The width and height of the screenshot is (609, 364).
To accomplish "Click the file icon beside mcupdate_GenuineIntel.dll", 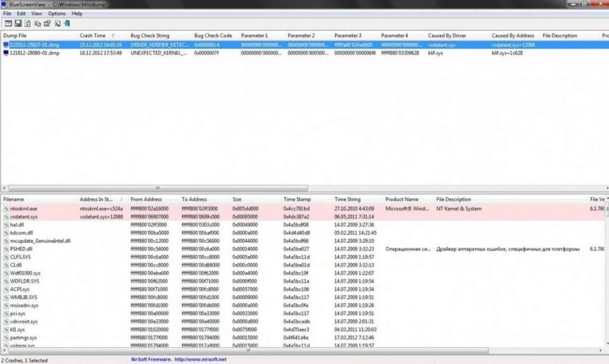I will [6, 241].
